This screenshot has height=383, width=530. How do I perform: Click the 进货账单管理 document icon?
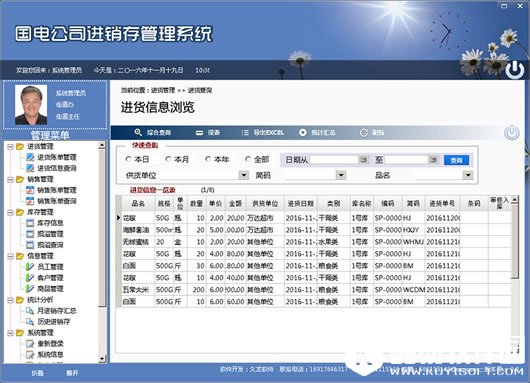(30, 157)
